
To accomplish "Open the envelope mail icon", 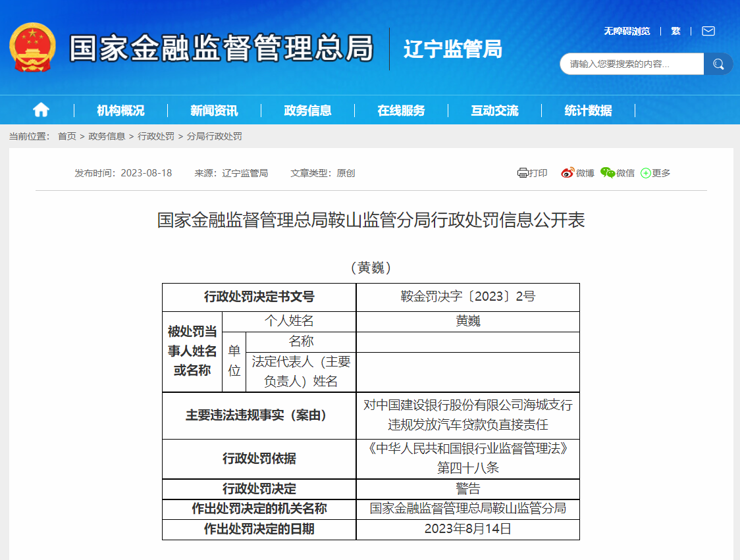I will tap(708, 31).
